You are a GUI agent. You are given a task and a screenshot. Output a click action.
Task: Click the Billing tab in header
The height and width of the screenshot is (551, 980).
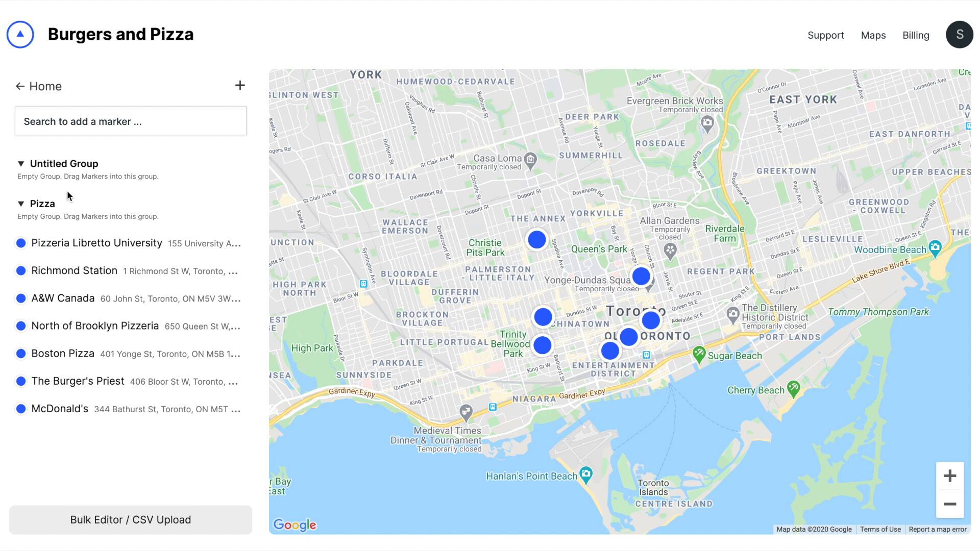pos(916,35)
